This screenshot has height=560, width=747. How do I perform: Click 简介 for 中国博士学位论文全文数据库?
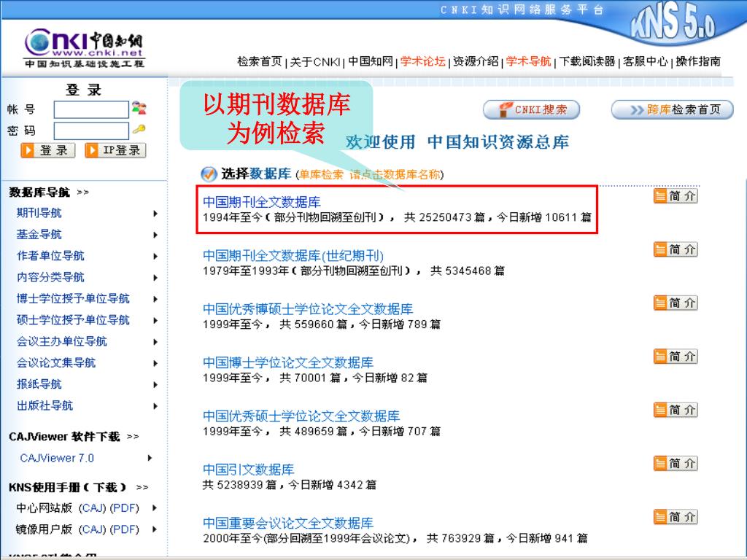point(676,356)
